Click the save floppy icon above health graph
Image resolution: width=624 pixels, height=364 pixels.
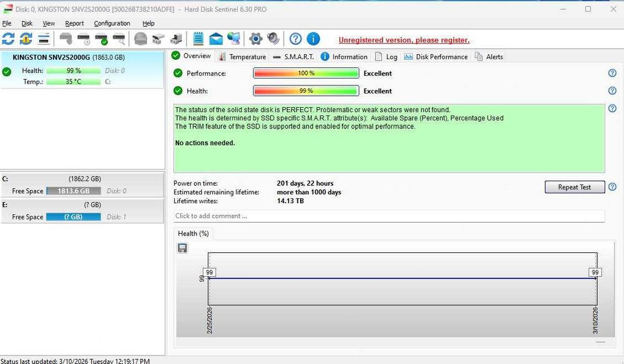[182, 248]
